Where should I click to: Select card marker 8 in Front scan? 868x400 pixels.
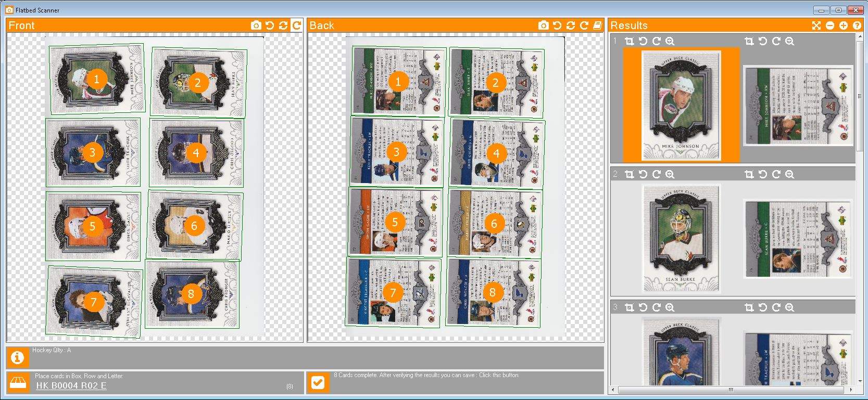tap(191, 294)
